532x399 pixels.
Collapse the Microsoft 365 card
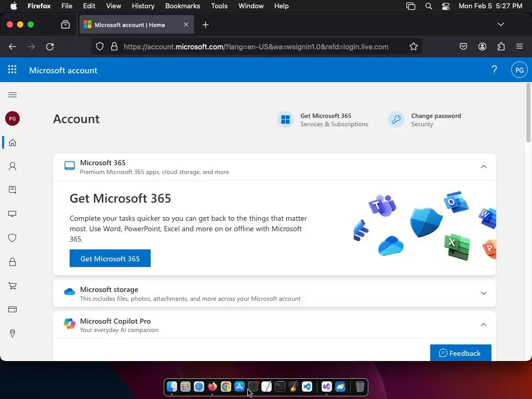point(484,167)
